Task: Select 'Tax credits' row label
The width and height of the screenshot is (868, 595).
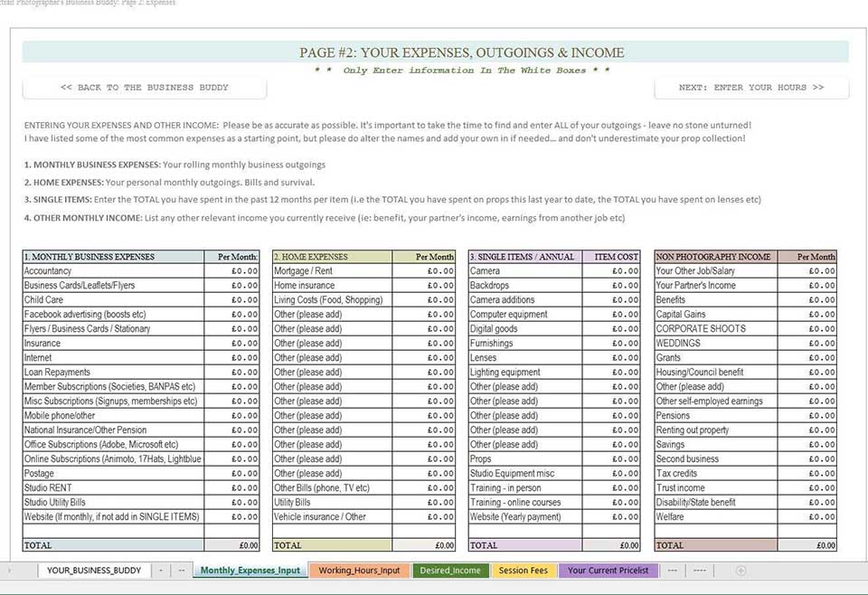Action: 676,474
